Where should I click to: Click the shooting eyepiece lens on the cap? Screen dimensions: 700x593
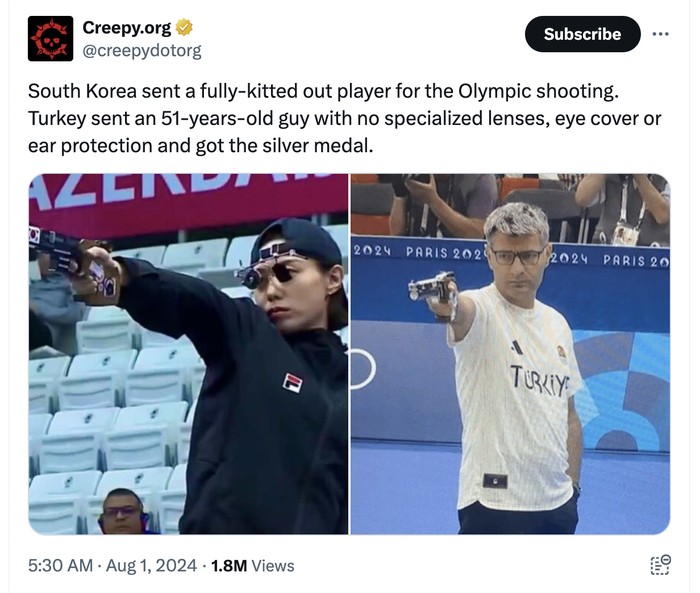pos(251,278)
